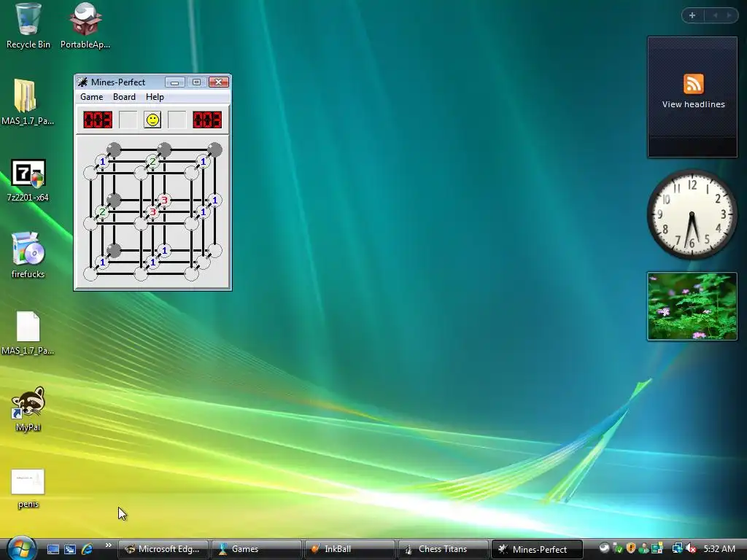Viewport: 747px width, 560px height.
Task: Click the Mines-Perfect taskbar button
Action: [537, 549]
